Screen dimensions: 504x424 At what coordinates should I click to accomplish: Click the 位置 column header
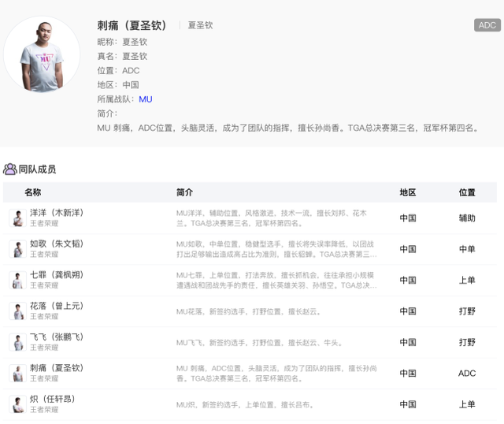[x=467, y=192]
